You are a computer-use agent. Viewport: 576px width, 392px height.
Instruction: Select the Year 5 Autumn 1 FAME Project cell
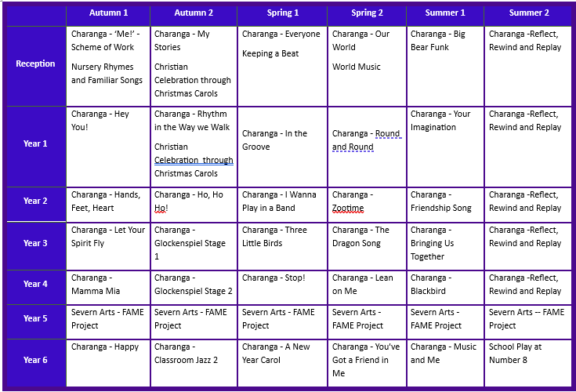[x=108, y=321]
